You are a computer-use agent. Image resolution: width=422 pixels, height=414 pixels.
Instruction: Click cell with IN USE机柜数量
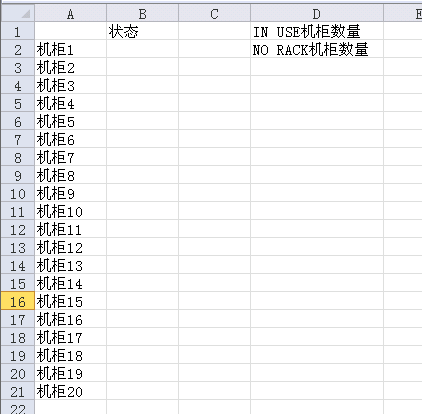coord(317,31)
